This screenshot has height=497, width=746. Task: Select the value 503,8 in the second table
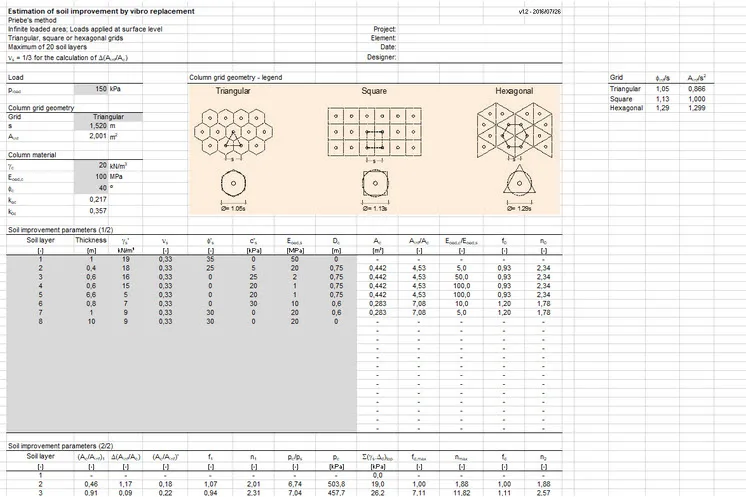pyautogui.click(x=336, y=484)
